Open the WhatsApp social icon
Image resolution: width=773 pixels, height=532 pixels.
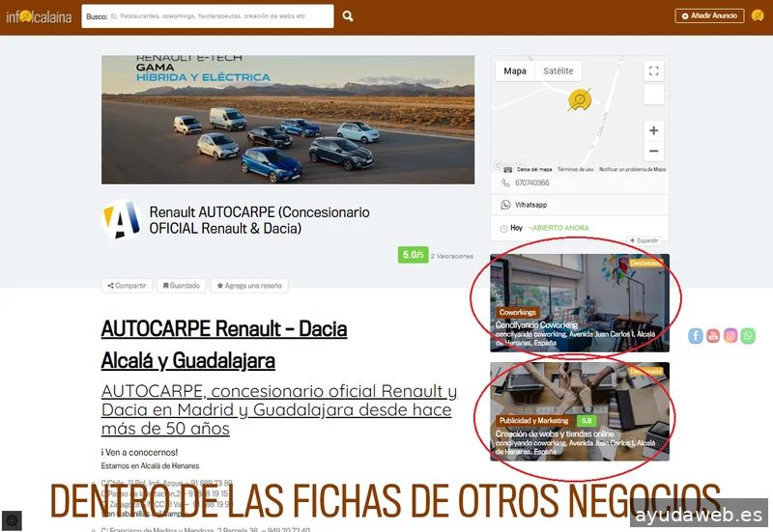pos(748,336)
